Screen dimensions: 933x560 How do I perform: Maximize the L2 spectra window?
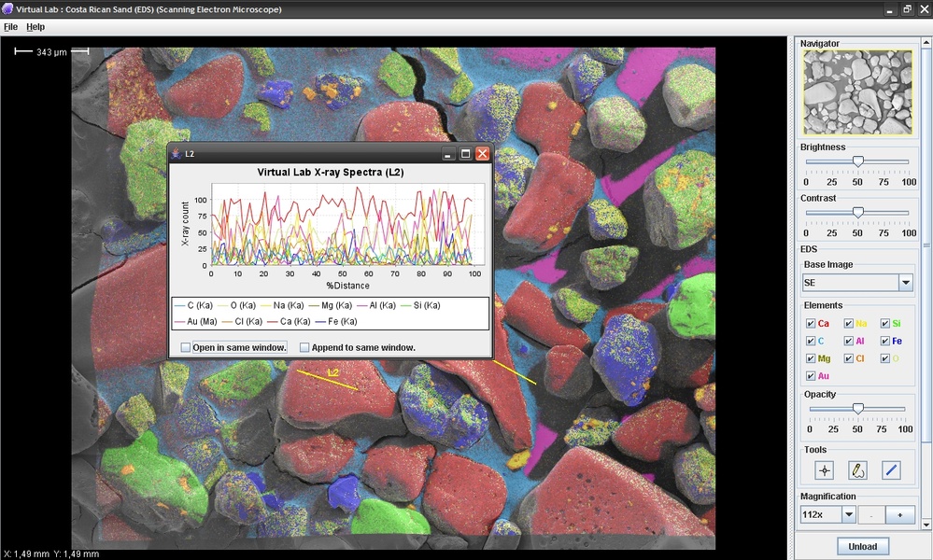(465, 153)
